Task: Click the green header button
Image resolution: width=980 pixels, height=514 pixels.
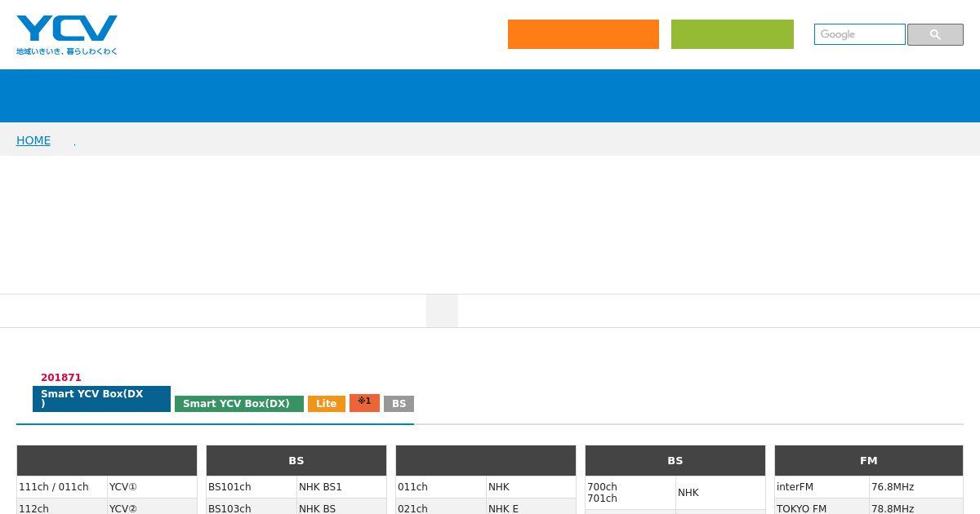Action: pyautogui.click(x=733, y=34)
